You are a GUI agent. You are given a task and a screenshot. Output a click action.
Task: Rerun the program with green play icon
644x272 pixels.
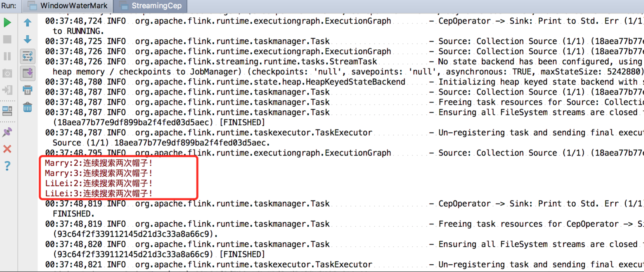click(7, 22)
